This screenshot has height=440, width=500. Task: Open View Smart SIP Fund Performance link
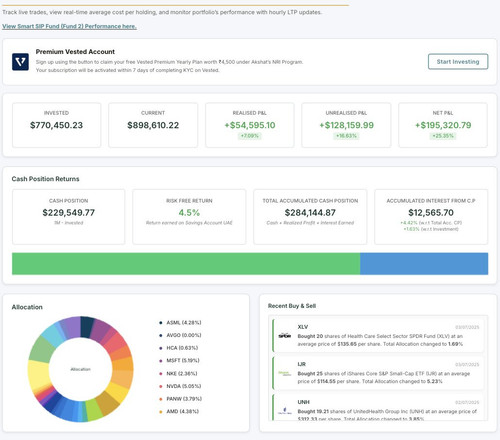click(69, 26)
